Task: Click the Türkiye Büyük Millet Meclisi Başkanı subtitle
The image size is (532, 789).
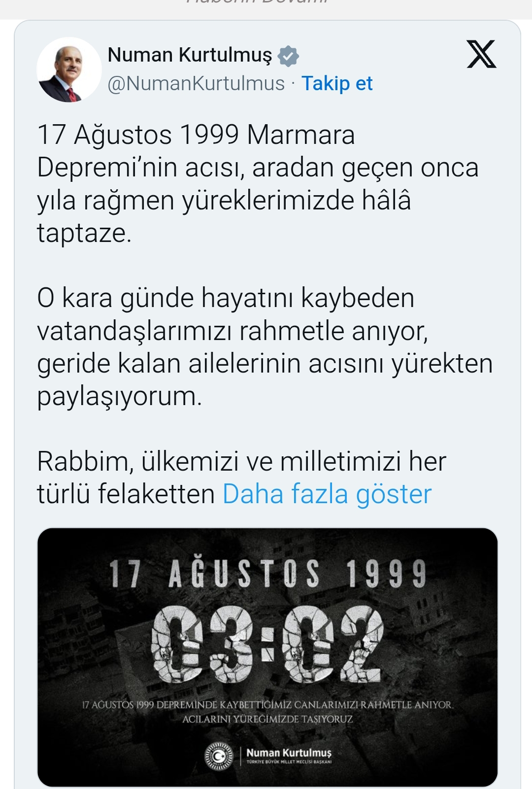Action: pos(289,762)
